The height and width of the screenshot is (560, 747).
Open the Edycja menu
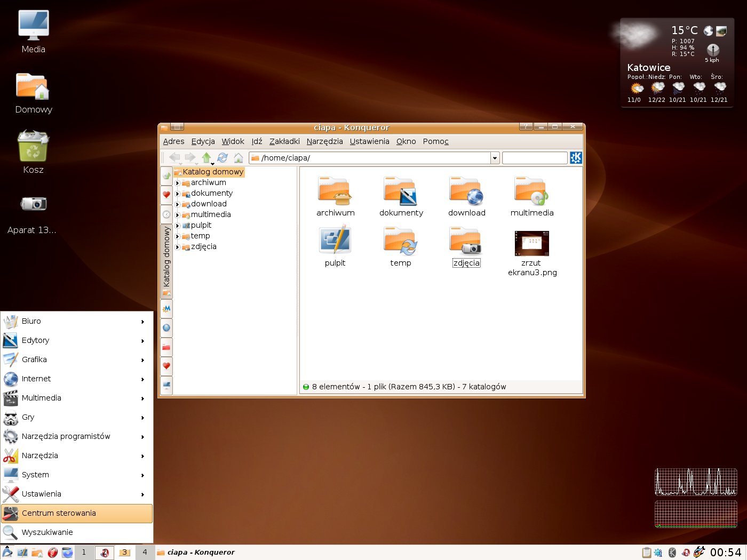pos(203,141)
